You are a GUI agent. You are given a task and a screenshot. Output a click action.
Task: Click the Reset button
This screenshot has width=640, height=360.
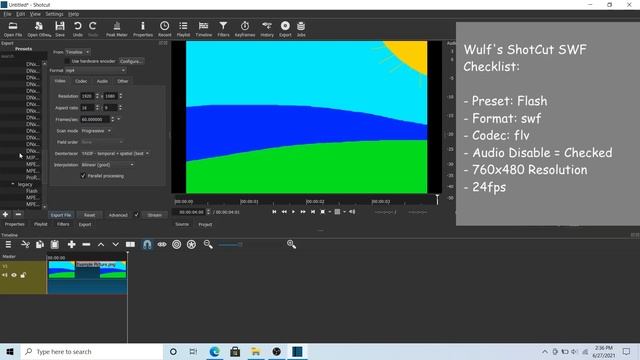pos(89,215)
